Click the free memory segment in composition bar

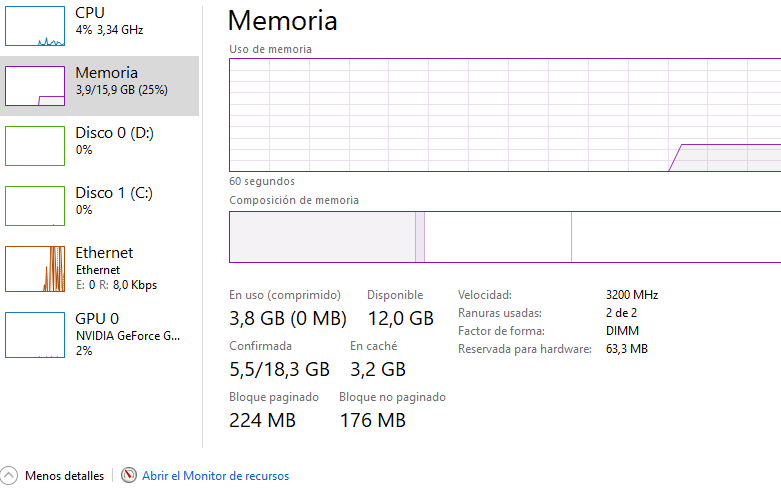676,237
